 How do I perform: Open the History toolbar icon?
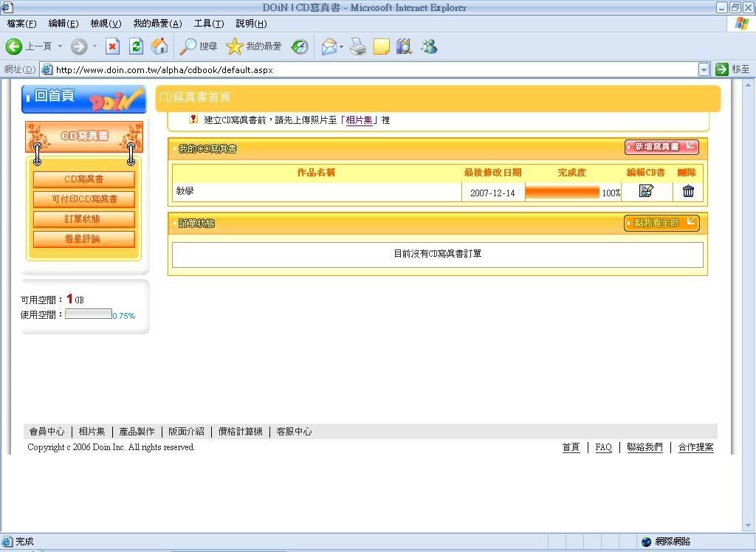pos(300,46)
